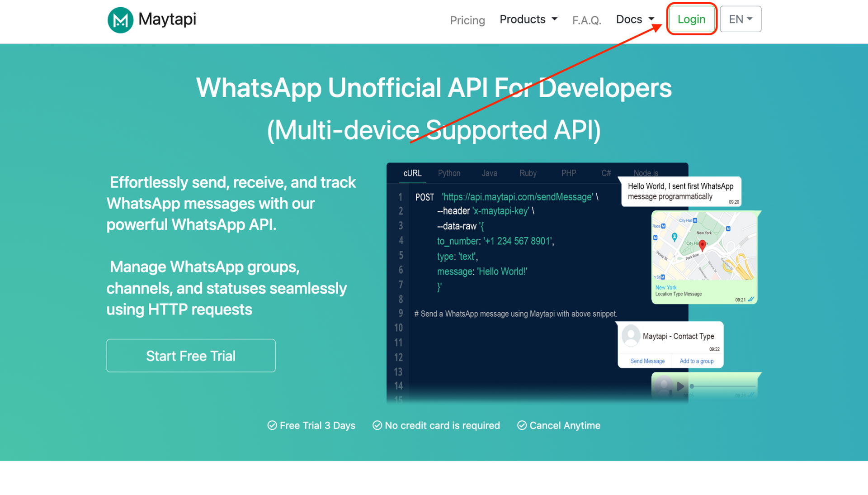
Task: Click the red location pin on map
Action: (x=702, y=245)
